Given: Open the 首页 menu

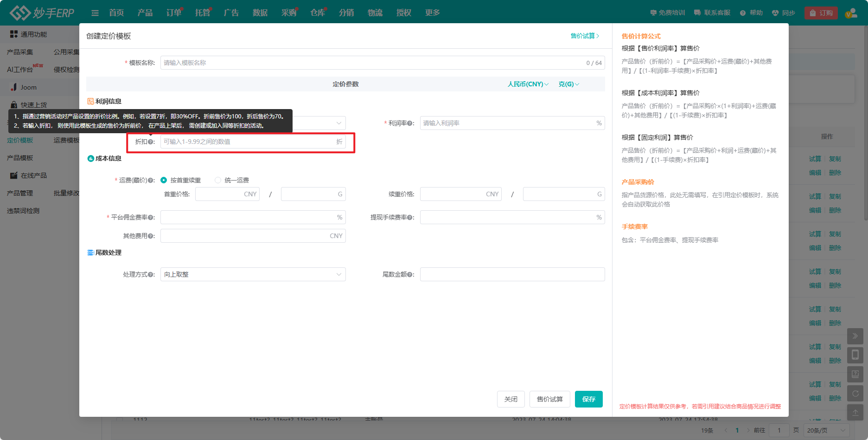Looking at the screenshot, I should pyautogui.click(x=116, y=13).
